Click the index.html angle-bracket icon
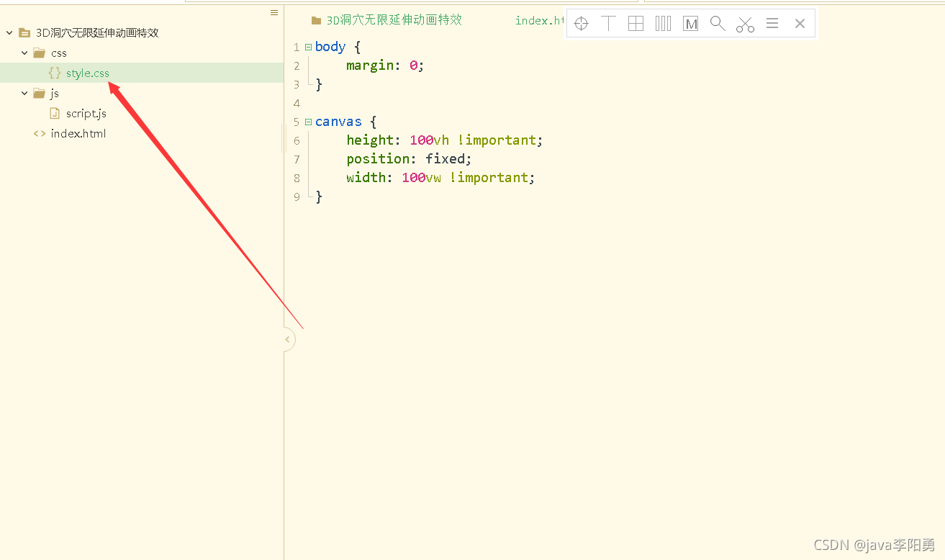Viewport: 945px width, 560px height. 40,134
